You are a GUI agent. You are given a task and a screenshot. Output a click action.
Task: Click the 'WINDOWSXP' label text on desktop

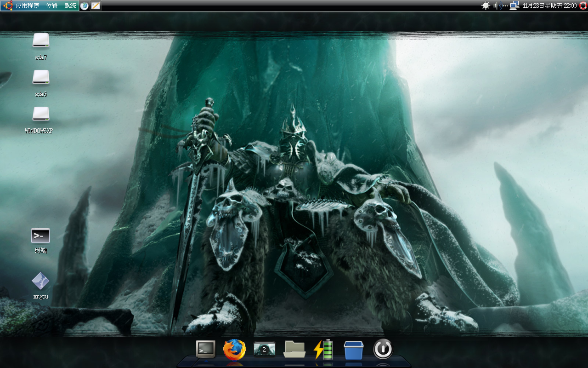[x=39, y=131]
